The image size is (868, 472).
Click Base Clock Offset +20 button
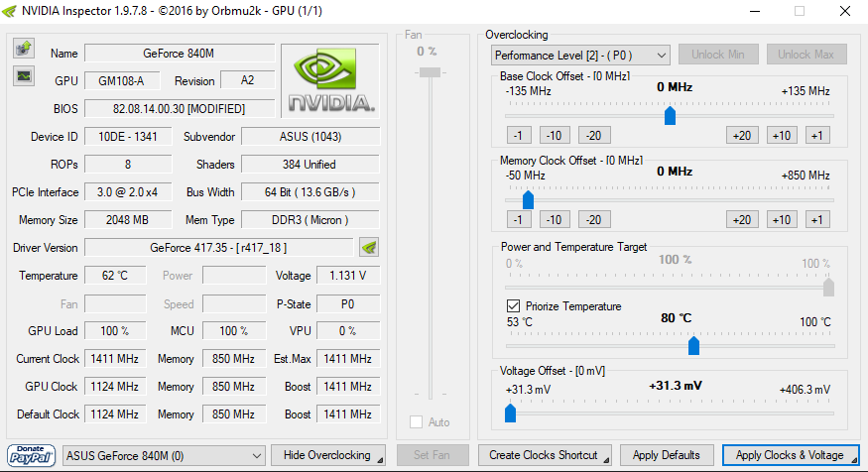742,136
